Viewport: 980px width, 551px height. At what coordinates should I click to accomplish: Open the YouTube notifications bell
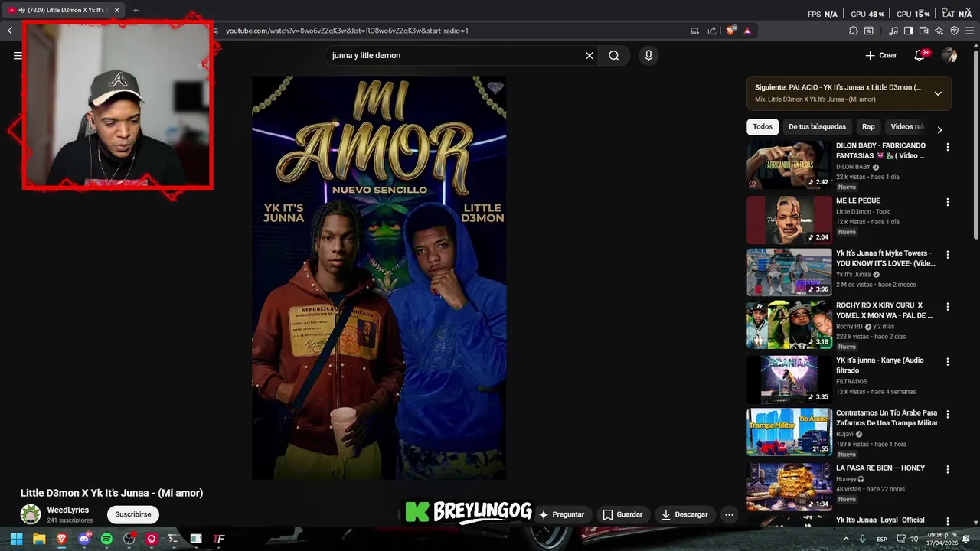920,55
